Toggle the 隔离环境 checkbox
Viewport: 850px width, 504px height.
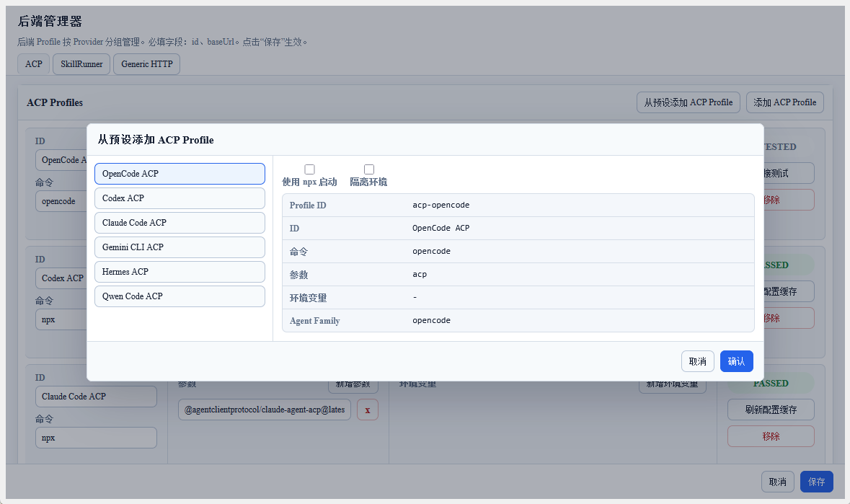coord(368,169)
